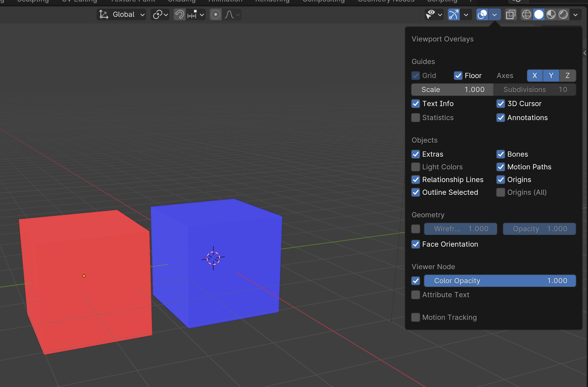
Task: Expand the sidebar with the edge arrow
Action: tap(585, 53)
